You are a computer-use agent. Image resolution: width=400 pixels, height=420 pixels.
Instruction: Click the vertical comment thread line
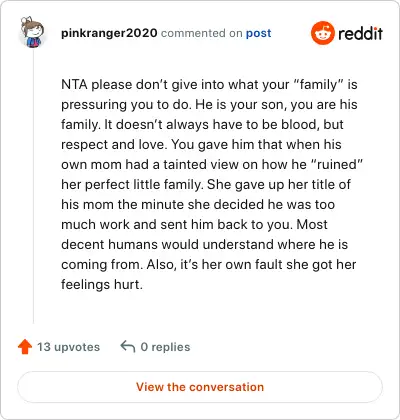click(33, 187)
